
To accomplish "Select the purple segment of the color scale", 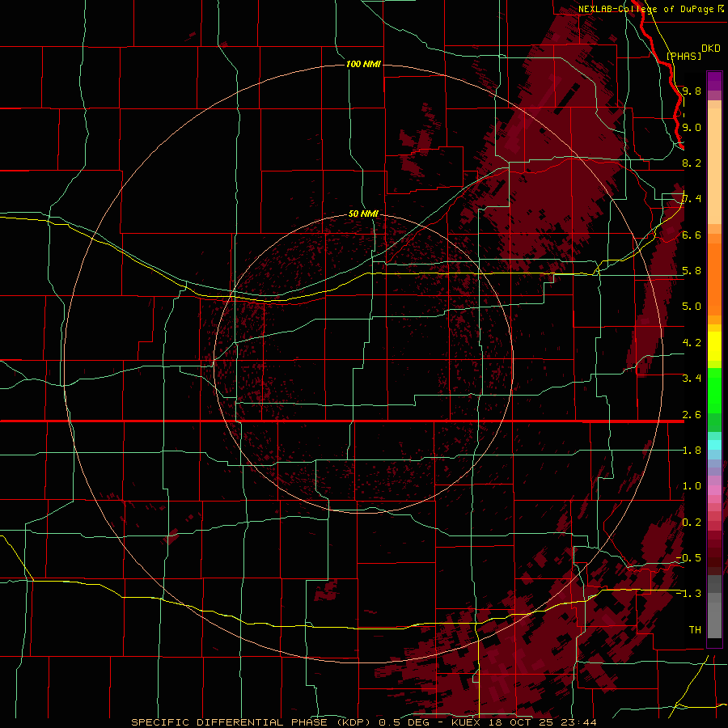I will tap(714, 81).
